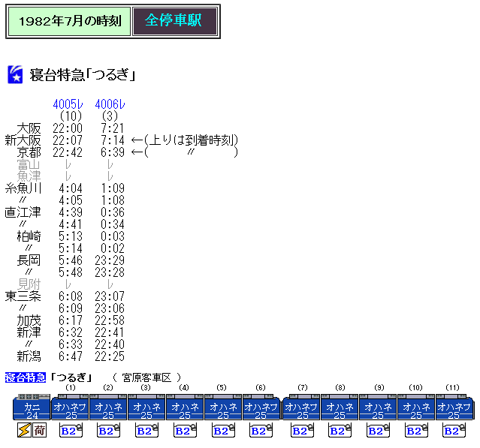Click the 新潟 station name
Screen dimensions: 480x448
coord(29,356)
